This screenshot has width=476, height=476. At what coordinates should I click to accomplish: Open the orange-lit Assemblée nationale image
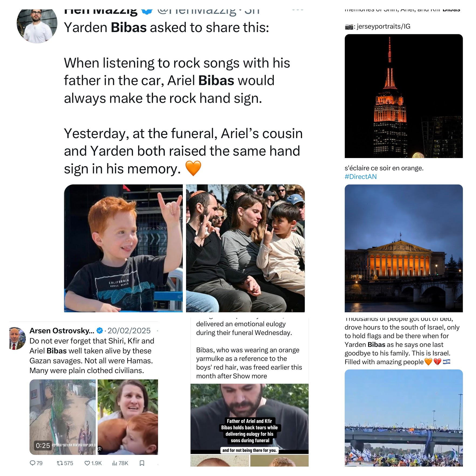tap(403, 248)
